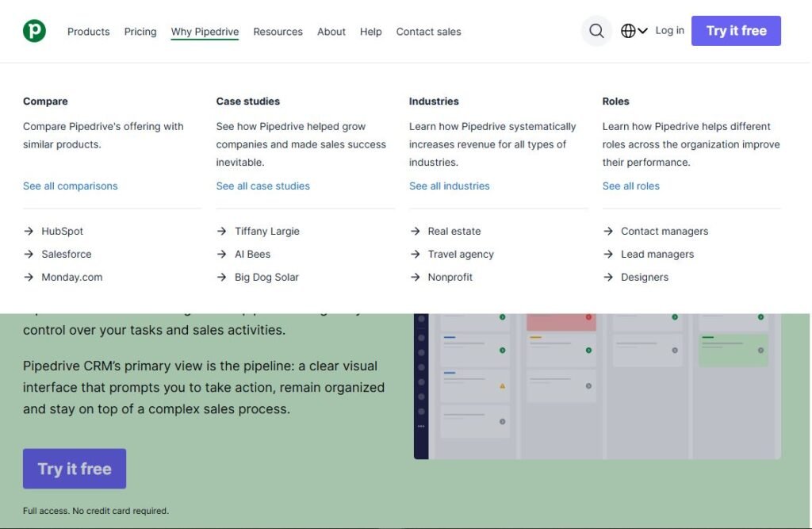
Task: Open the Products dropdown menu
Action: pos(88,31)
